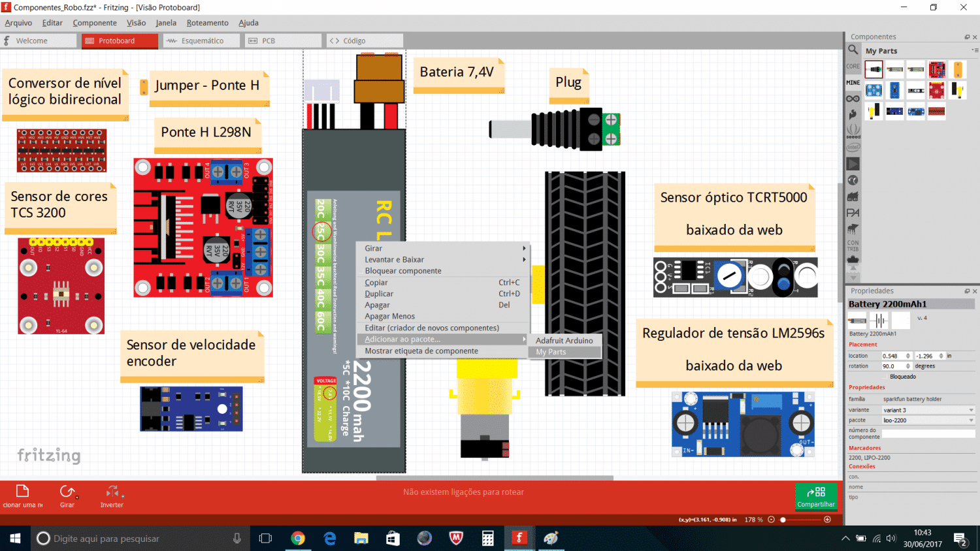Click the location X stepper arrows

click(908, 356)
